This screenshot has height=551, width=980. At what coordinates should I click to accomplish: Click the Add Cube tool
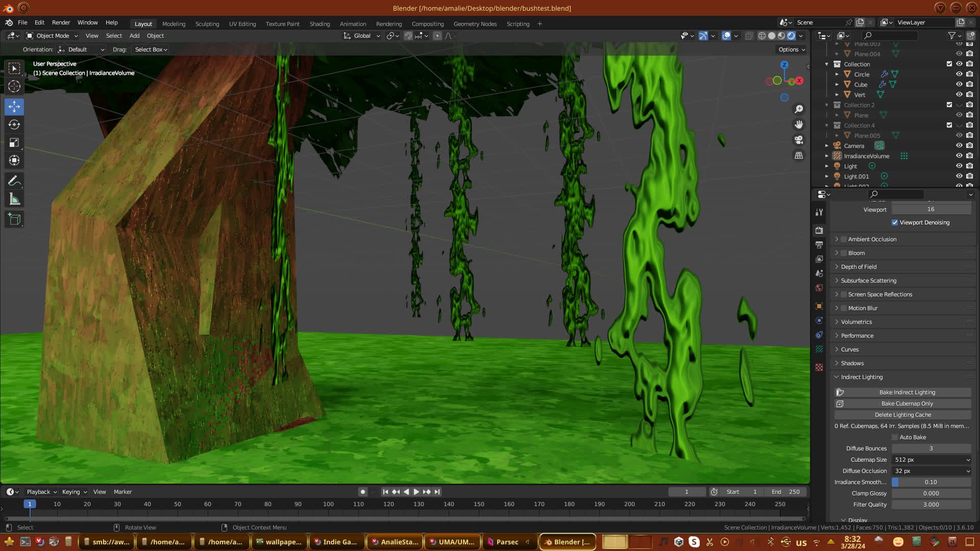click(x=14, y=219)
